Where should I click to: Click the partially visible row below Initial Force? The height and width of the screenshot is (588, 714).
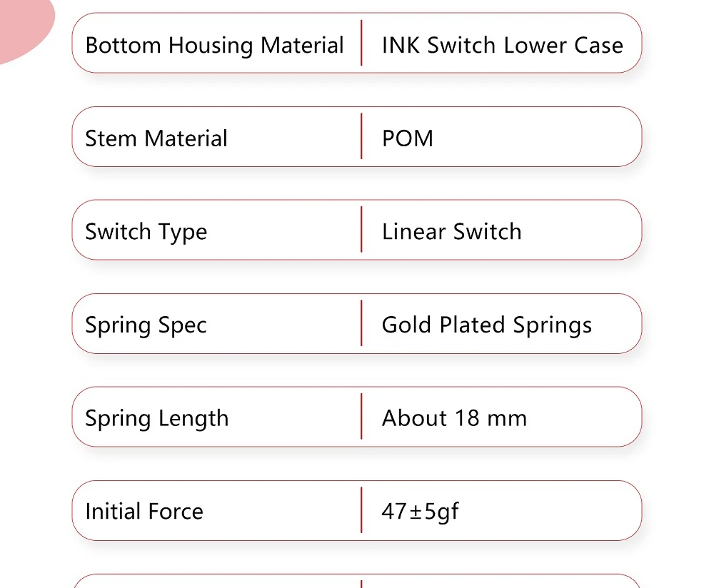[357, 581]
